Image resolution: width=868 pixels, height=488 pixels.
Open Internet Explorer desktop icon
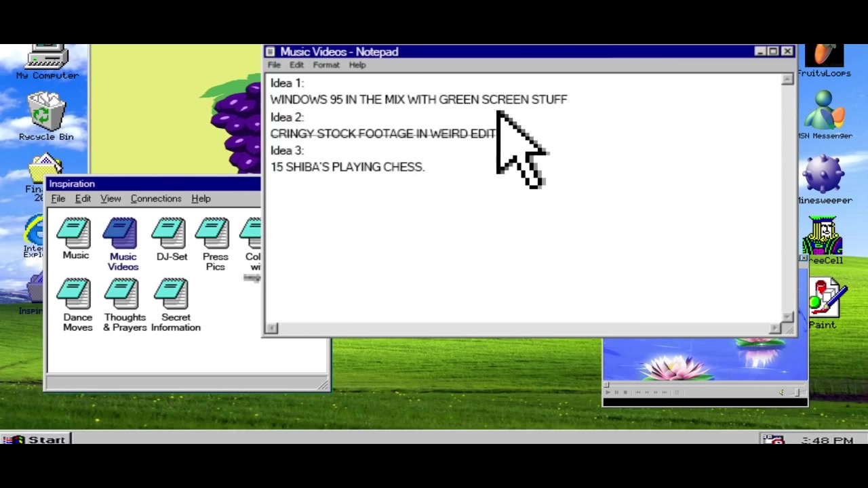(x=33, y=237)
